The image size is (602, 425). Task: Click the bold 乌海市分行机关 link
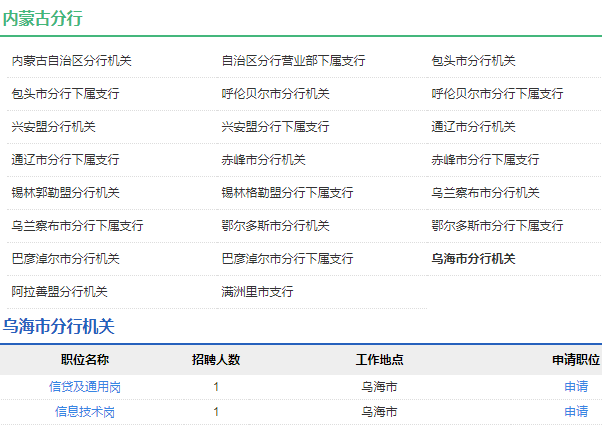tap(473, 259)
